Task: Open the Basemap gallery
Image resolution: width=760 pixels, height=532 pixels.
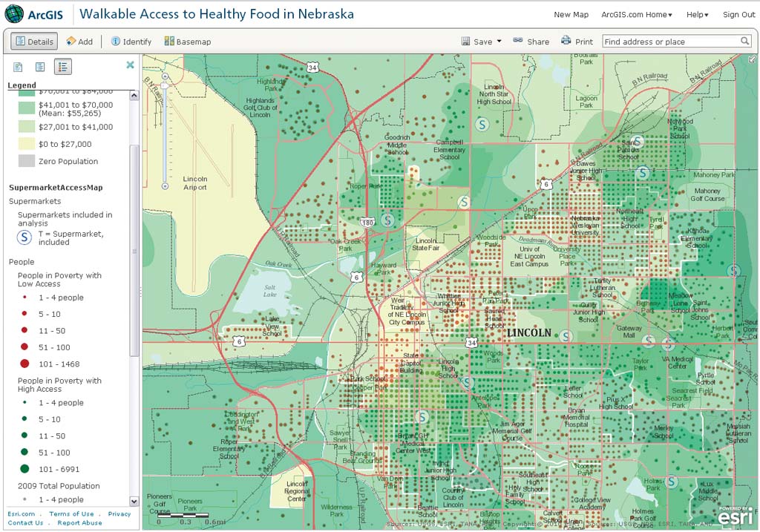Action: point(188,42)
